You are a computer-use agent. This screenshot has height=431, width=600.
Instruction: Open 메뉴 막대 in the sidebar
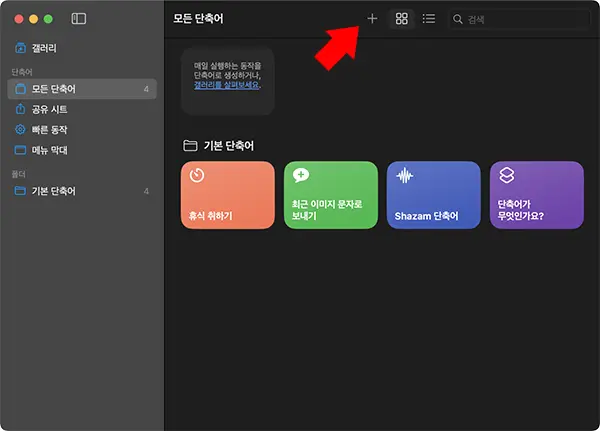tap(82, 150)
